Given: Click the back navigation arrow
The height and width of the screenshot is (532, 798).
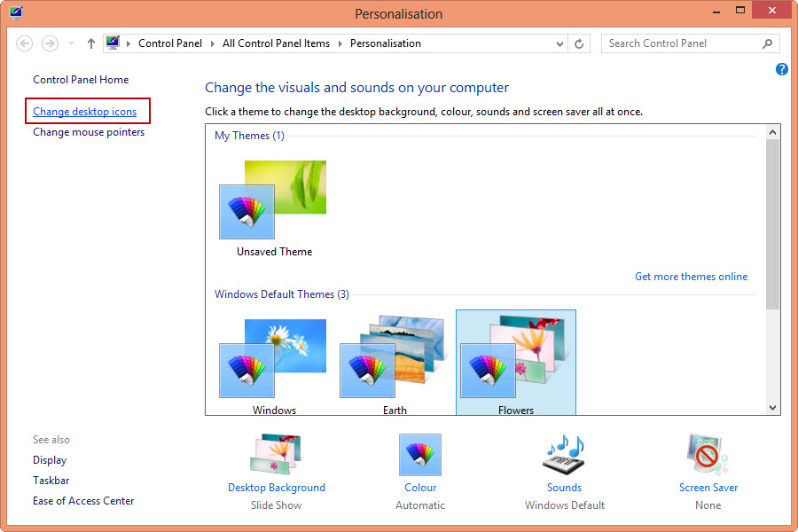Looking at the screenshot, I should pos(25,43).
